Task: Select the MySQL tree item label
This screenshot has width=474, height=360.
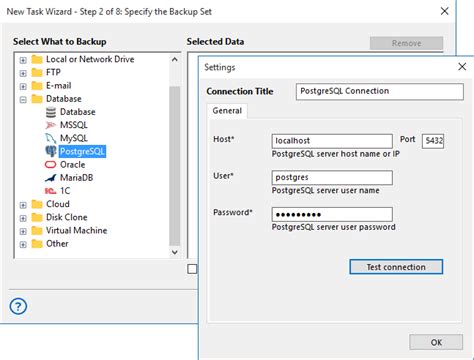Action: click(74, 138)
